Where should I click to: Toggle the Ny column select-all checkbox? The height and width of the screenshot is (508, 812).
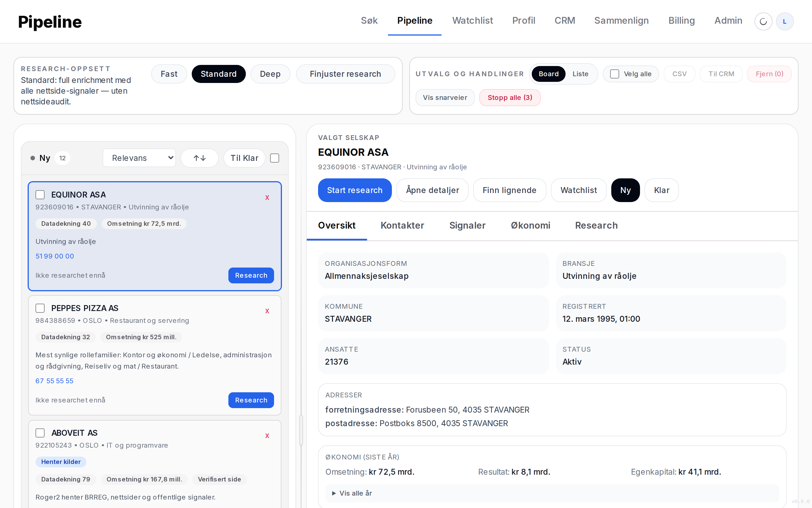click(x=274, y=158)
